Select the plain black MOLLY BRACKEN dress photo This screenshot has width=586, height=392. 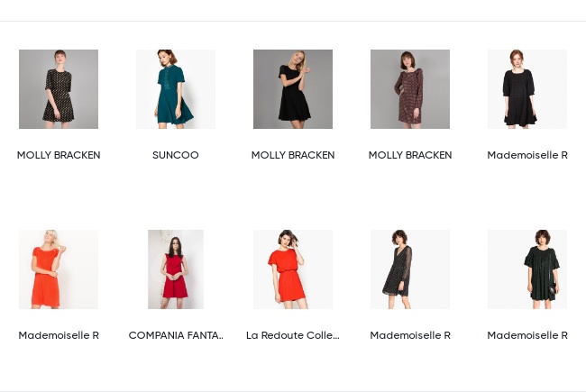coord(293,89)
